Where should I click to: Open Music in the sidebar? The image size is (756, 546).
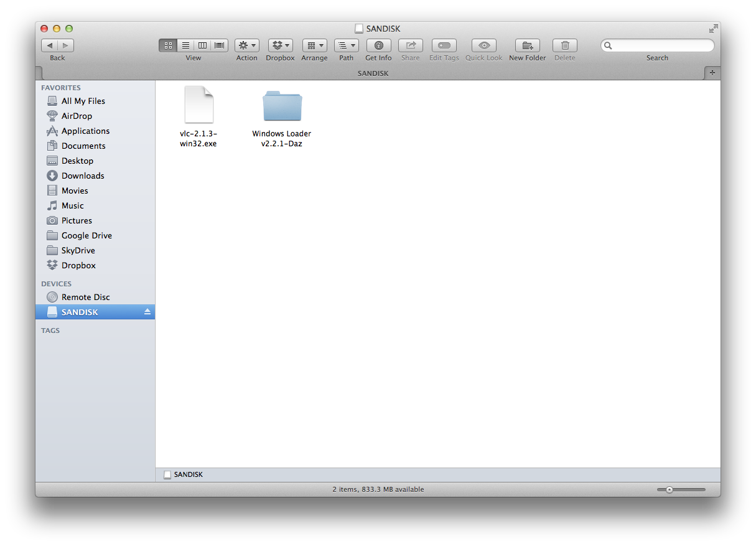click(x=95, y=205)
